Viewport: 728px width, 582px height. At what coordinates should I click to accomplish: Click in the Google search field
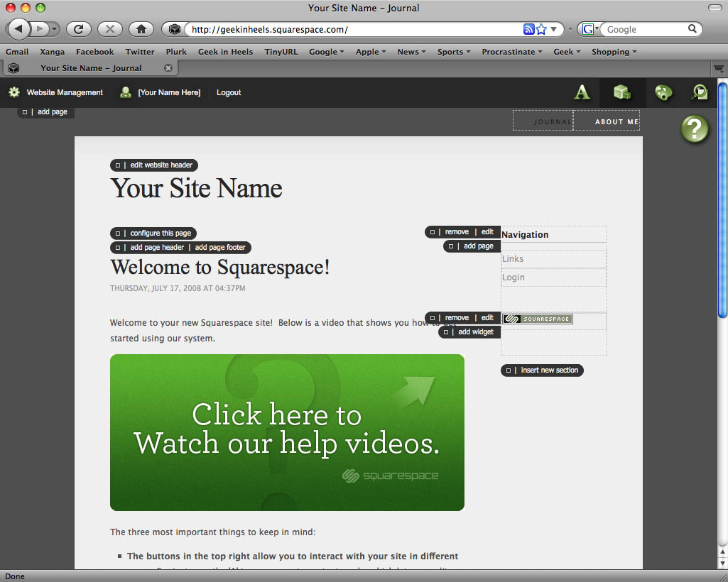pyautogui.click(x=644, y=29)
